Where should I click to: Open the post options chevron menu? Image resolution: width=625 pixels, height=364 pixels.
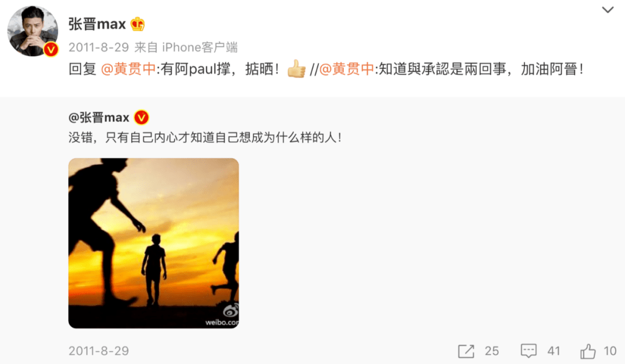(608, 10)
